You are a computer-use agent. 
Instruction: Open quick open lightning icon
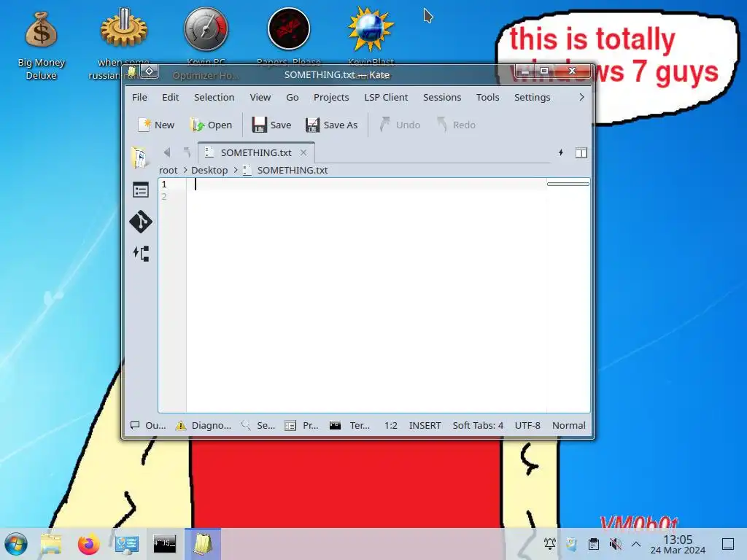click(x=561, y=152)
